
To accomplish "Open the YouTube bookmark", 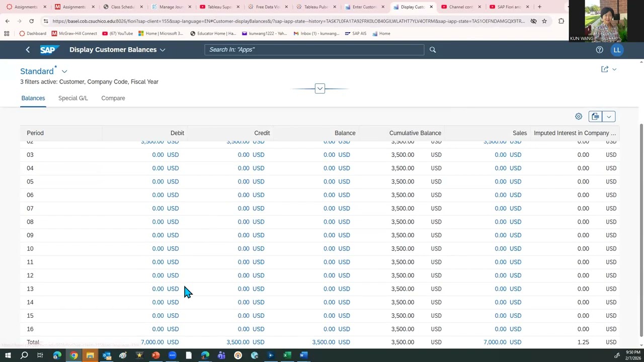I will point(117,33).
